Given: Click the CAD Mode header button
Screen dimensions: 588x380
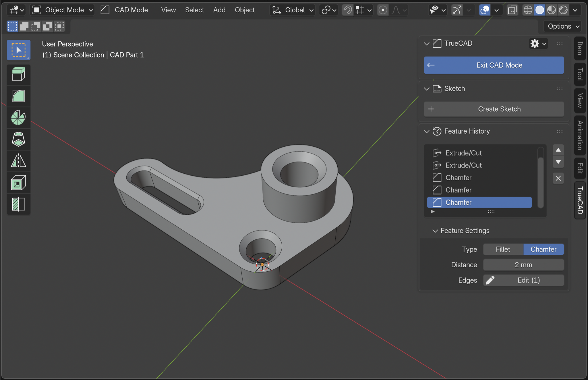Looking at the screenshot, I should [124, 10].
